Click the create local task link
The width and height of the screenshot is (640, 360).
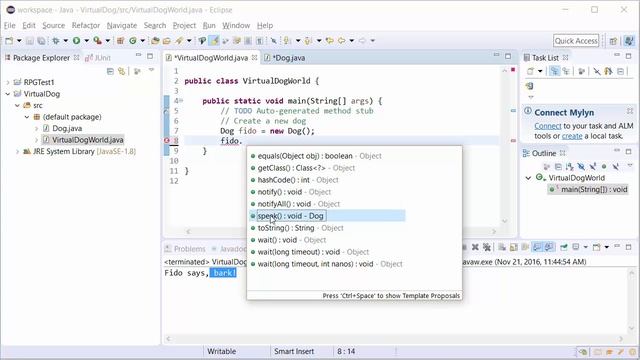(572, 136)
